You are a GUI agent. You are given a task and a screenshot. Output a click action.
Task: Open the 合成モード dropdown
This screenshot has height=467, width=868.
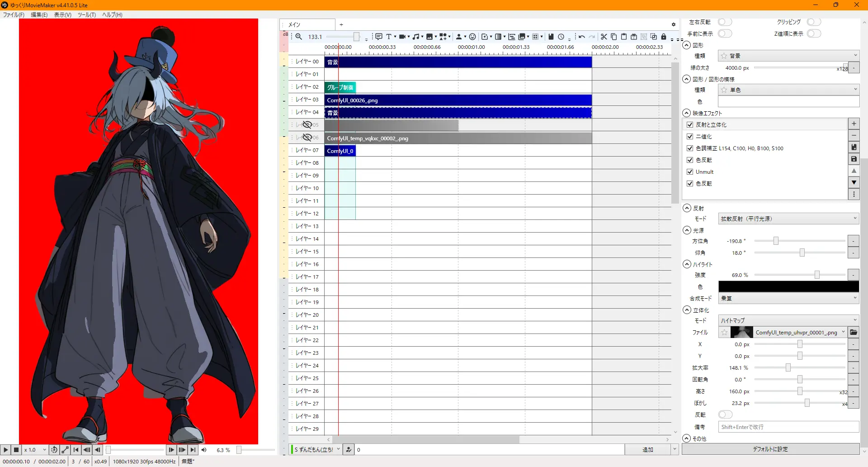788,299
